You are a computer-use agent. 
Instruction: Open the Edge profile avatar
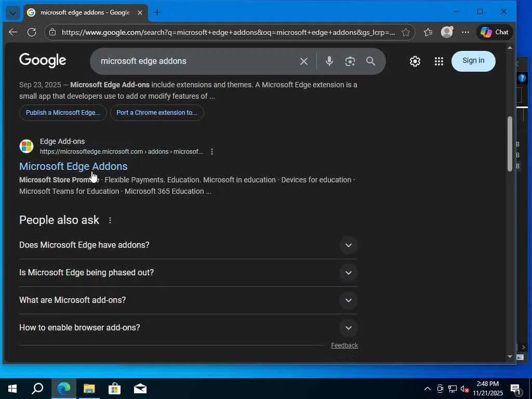447,32
